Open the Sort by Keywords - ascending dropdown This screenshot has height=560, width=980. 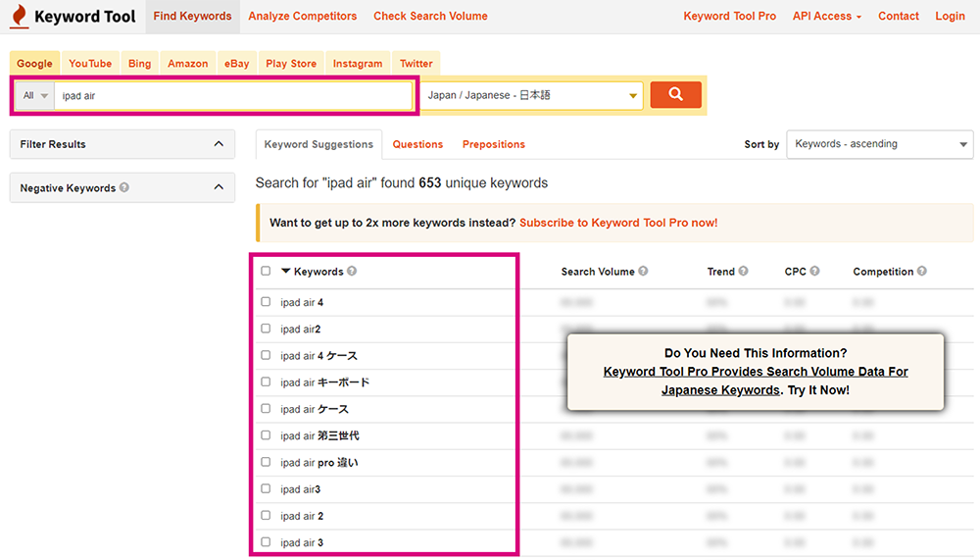(x=880, y=144)
